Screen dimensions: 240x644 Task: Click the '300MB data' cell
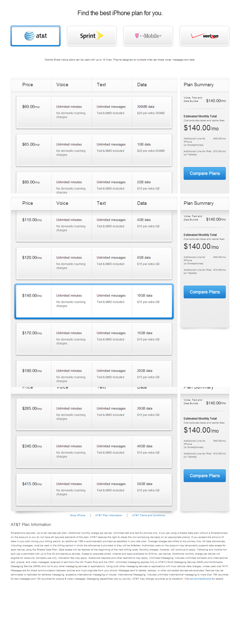pos(145,107)
